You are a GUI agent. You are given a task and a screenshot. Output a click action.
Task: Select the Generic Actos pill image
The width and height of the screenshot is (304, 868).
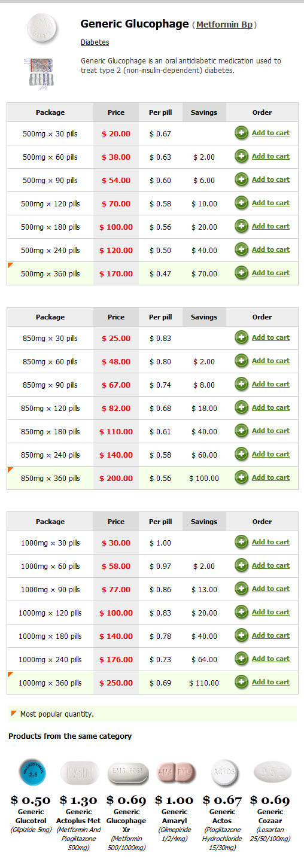click(x=224, y=773)
